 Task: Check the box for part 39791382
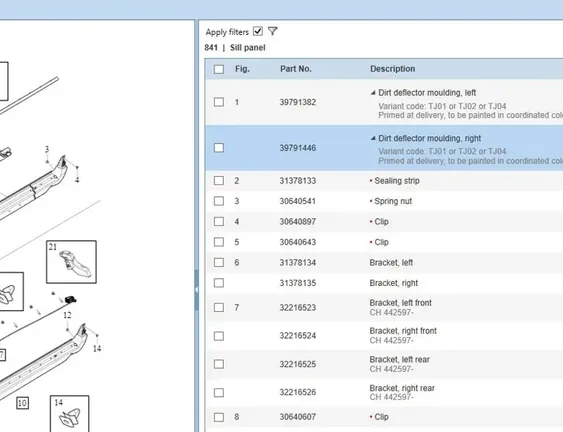coord(219,102)
